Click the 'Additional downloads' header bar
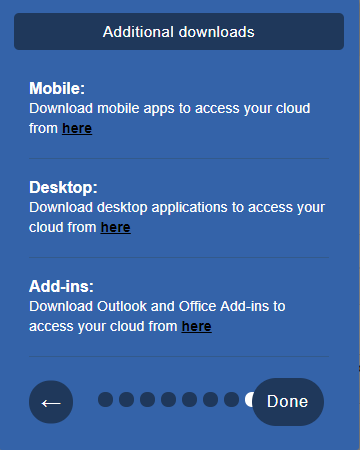This screenshot has width=360, height=450. 179,32
